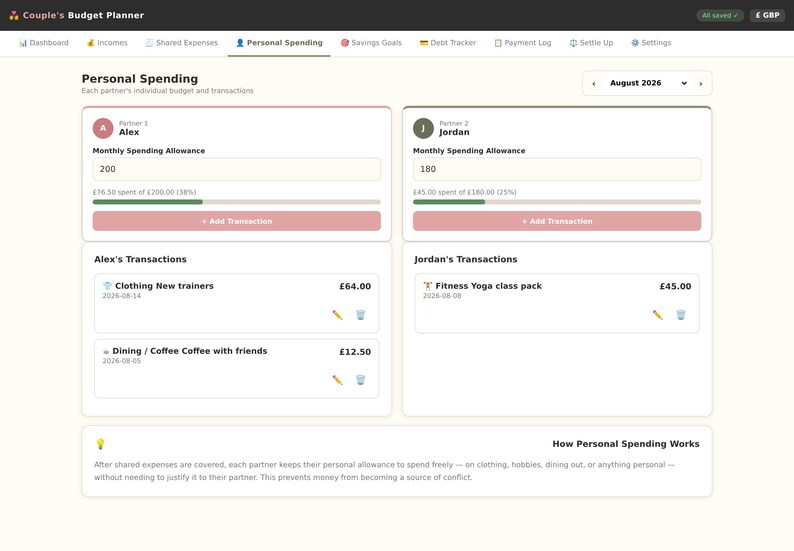The height and width of the screenshot is (551, 794).
Task: Click Alex's spending progress bar
Action: 236,202
